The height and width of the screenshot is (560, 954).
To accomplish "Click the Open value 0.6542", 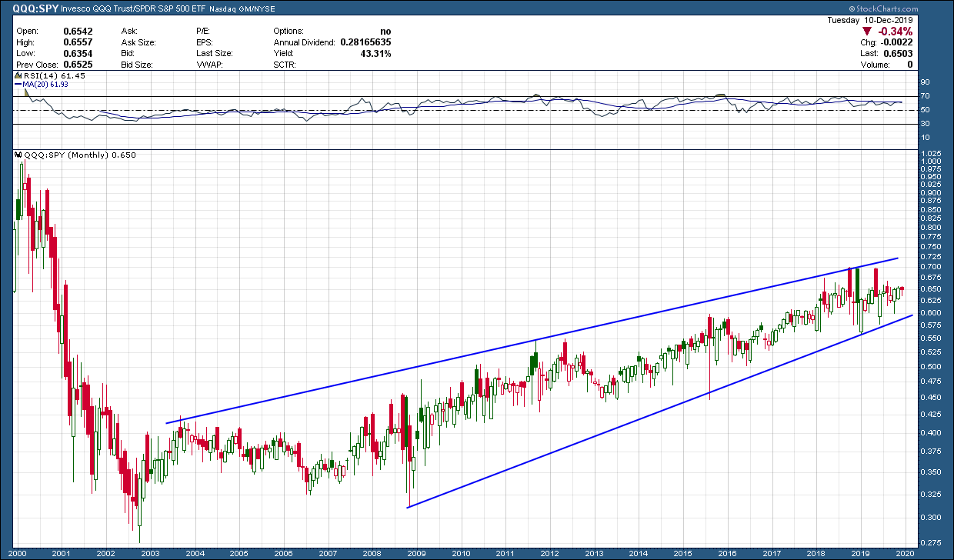I will pyautogui.click(x=77, y=32).
